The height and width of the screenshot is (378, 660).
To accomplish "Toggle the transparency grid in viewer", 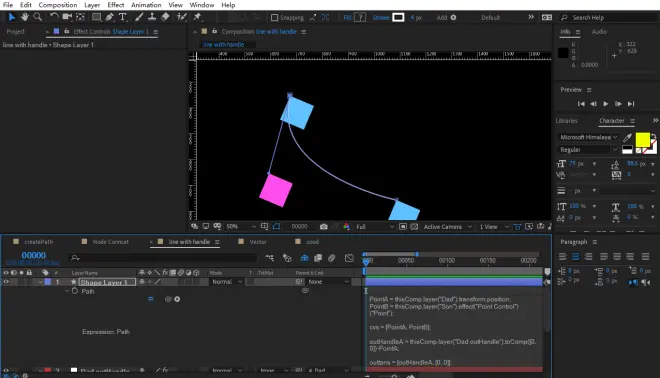I will point(414,226).
